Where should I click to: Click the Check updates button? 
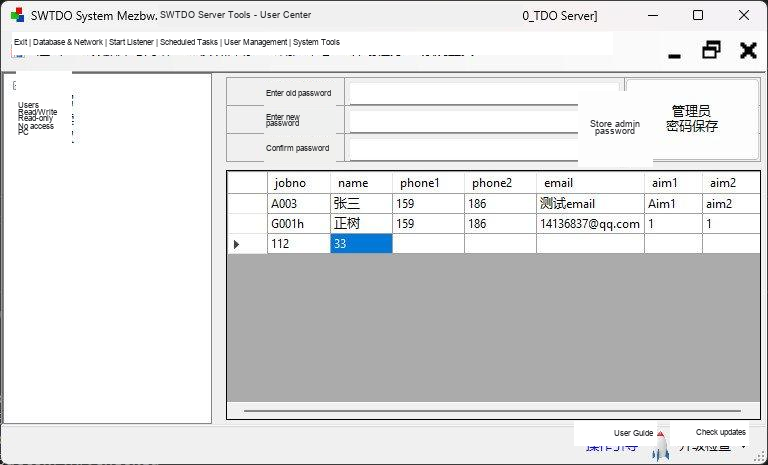(720, 432)
